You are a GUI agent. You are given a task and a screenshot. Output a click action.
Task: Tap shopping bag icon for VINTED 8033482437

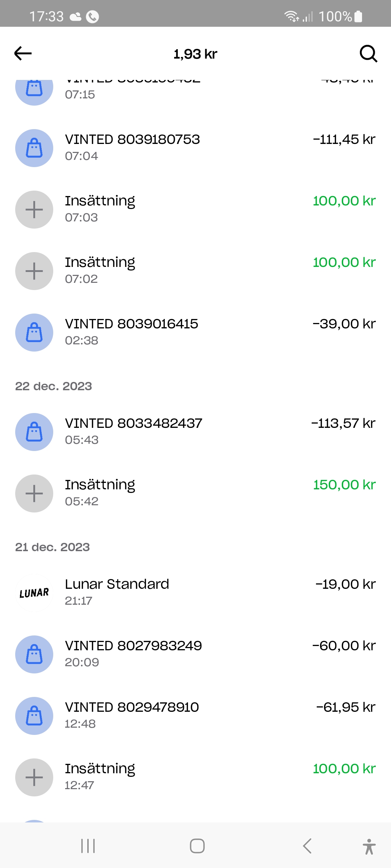click(x=34, y=432)
